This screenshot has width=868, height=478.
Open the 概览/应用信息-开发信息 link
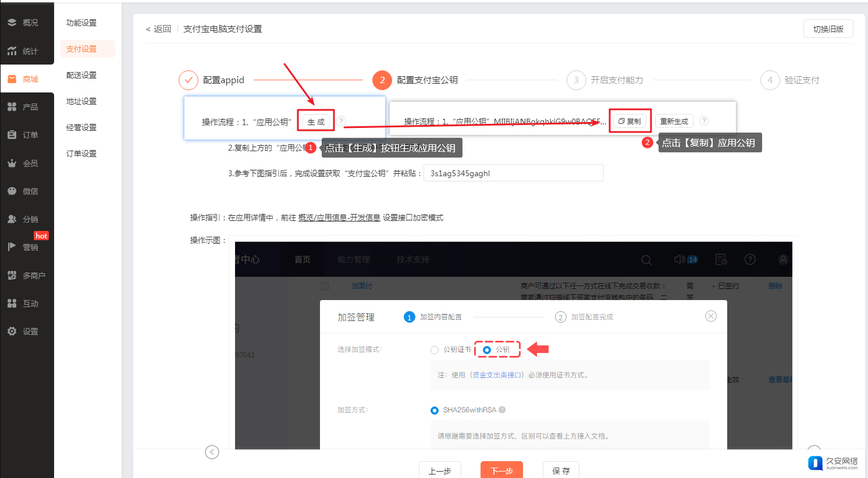point(339,217)
